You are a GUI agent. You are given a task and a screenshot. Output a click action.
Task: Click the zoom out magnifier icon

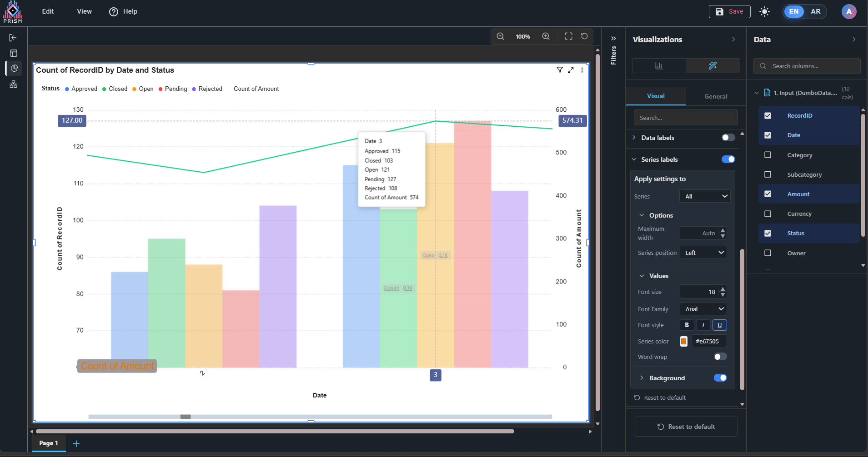(x=500, y=36)
